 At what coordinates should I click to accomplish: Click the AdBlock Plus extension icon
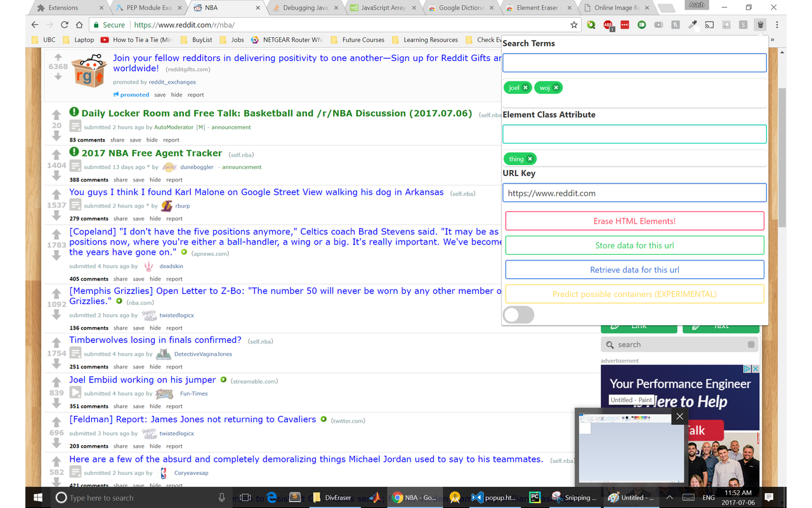(x=608, y=25)
